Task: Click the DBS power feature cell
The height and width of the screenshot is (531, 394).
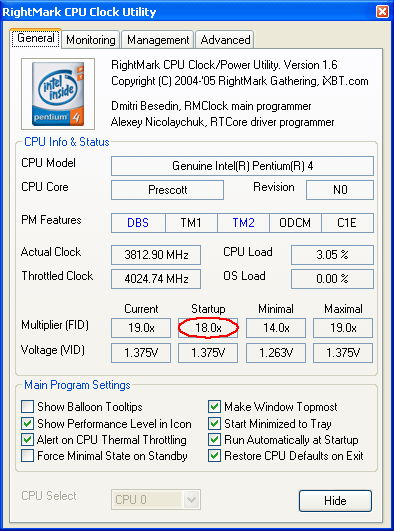Action: (x=138, y=223)
